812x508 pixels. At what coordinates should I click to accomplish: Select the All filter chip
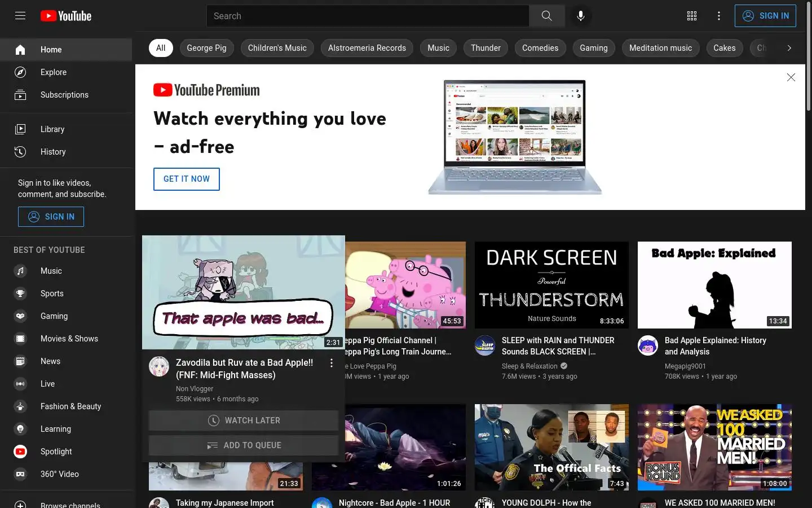pyautogui.click(x=161, y=48)
